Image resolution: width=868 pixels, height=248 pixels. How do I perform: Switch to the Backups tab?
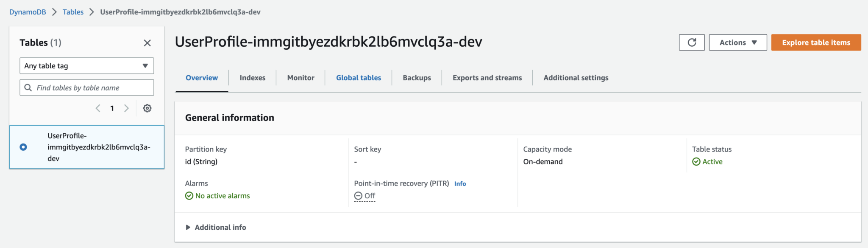point(417,78)
